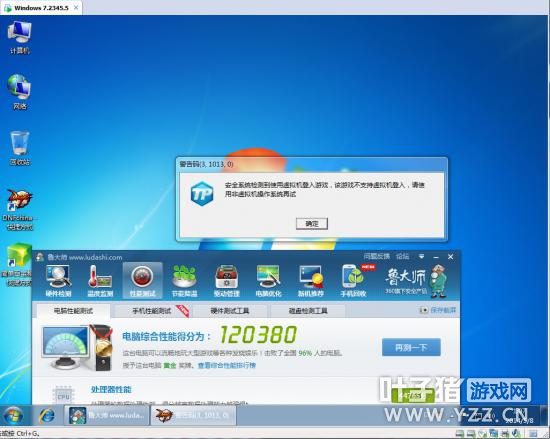Switch to 鲁大师 taskbar window button

point(107,416)
